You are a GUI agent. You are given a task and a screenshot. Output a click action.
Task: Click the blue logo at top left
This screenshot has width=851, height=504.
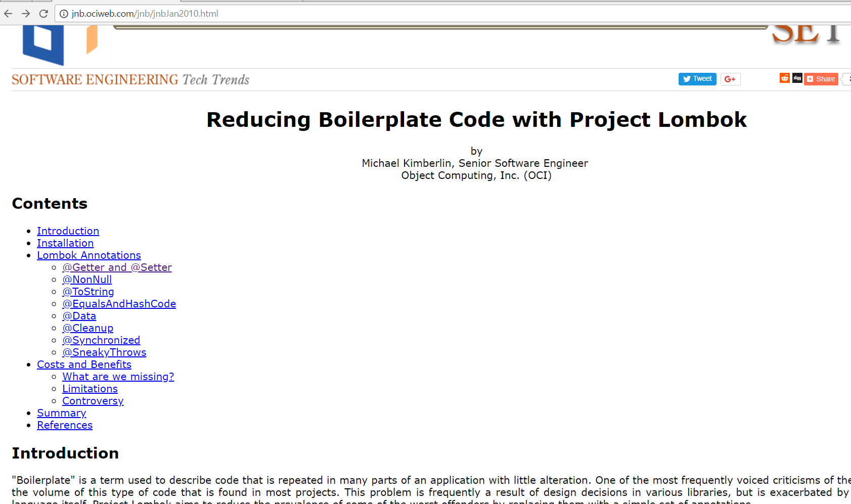pyautogui.click(x=43, y=45)
